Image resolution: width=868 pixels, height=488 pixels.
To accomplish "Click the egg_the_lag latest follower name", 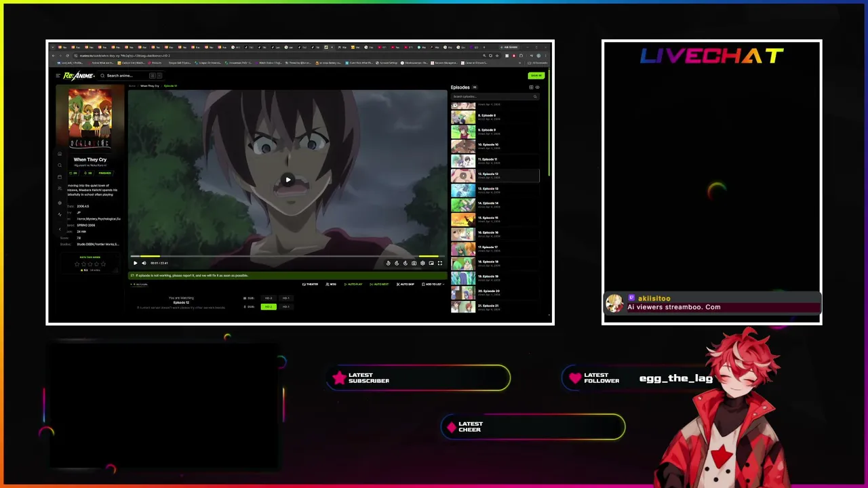I will [x=675, y=379].
